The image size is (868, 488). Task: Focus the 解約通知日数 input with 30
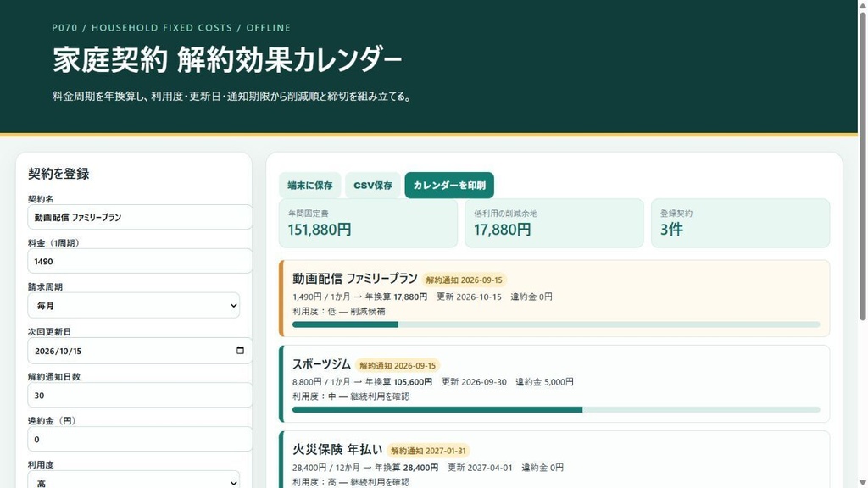coord(140,395)
